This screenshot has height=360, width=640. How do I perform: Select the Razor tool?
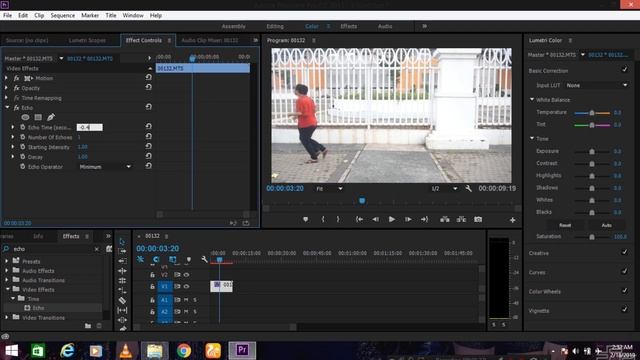[x=122, y=300]
